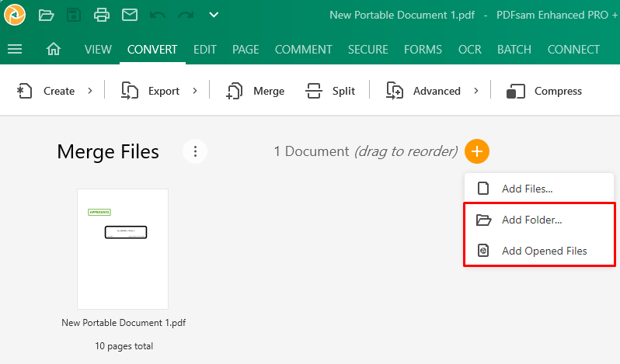
Task: Open a file with the folder icon
Action: click(x=47, y=15)
